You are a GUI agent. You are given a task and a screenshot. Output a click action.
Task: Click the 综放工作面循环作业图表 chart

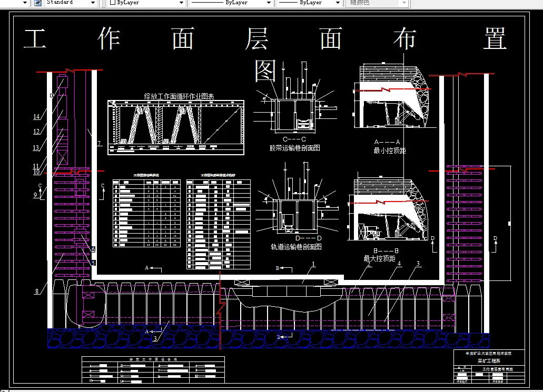(x=175, y=126)
